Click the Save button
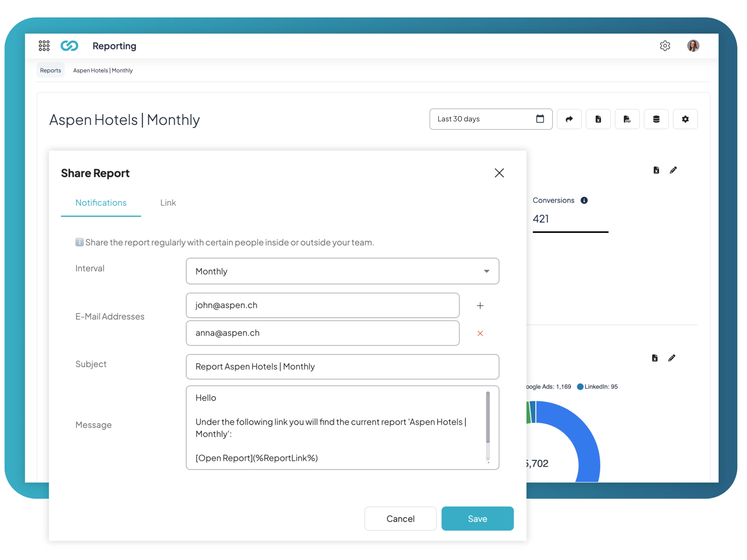Screen dimensions: 747x560 477,519
